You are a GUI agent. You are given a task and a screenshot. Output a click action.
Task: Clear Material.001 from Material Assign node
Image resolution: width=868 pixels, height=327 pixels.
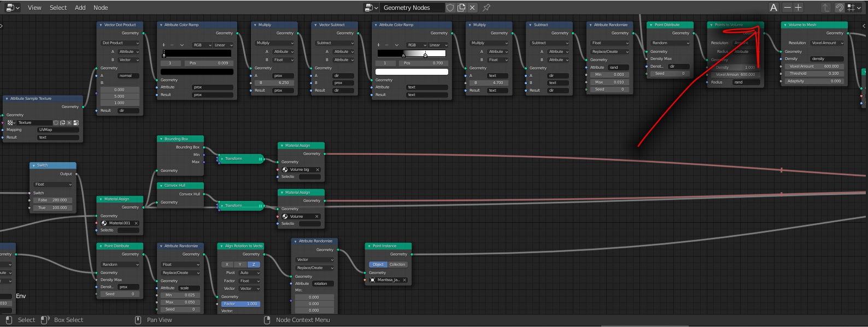(x=136, y=223)
